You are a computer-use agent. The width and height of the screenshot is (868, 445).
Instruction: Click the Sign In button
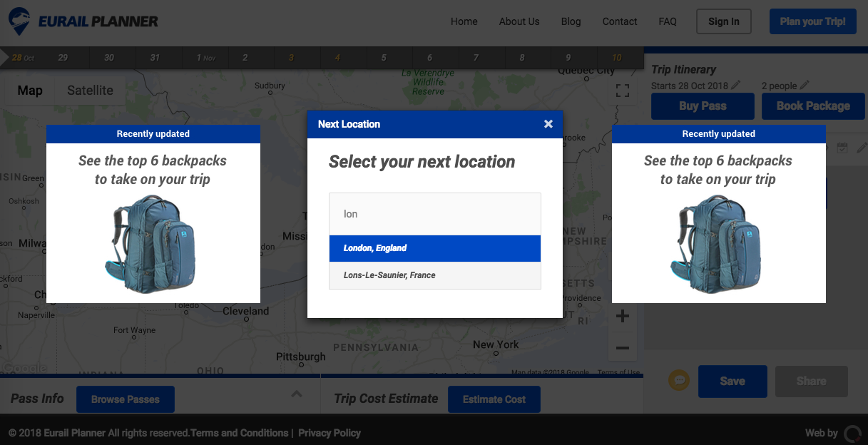724,21
